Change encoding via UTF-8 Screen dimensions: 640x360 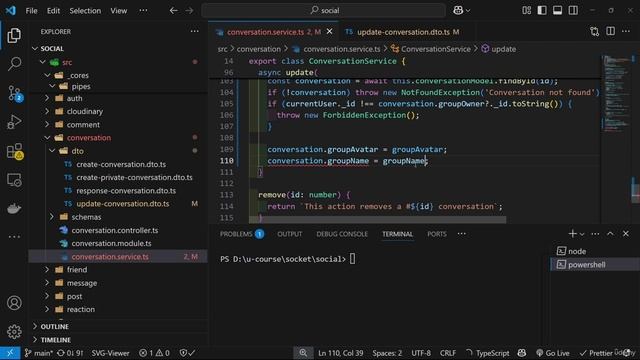pyautogui.click(x=421, y=353)
